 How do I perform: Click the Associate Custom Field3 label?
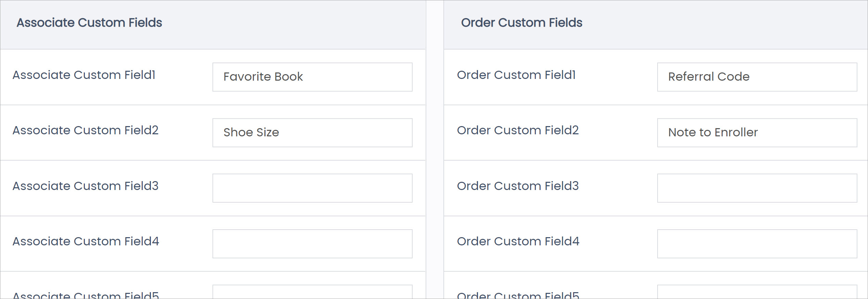coord(86,186)
